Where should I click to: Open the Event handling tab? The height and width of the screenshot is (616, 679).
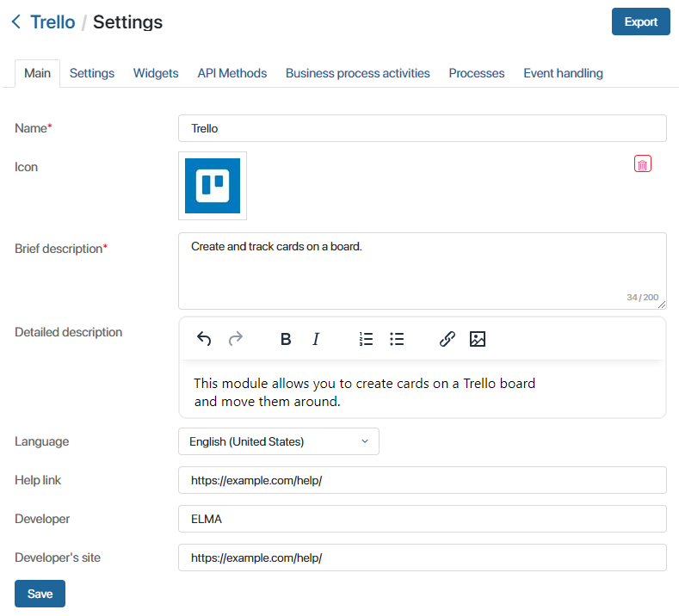pos(563,73)
